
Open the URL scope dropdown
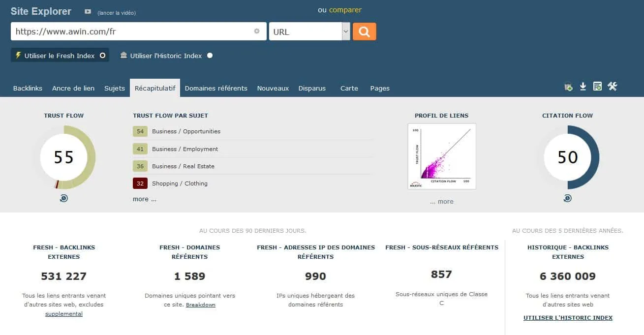(x=309, y=31)
